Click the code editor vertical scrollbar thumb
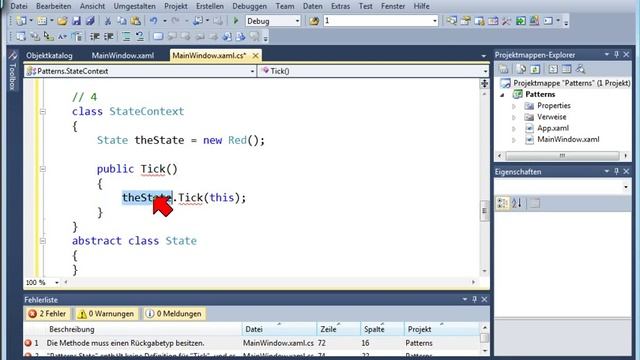The height and width of the screenshot is (360, 640). [484, 211]
